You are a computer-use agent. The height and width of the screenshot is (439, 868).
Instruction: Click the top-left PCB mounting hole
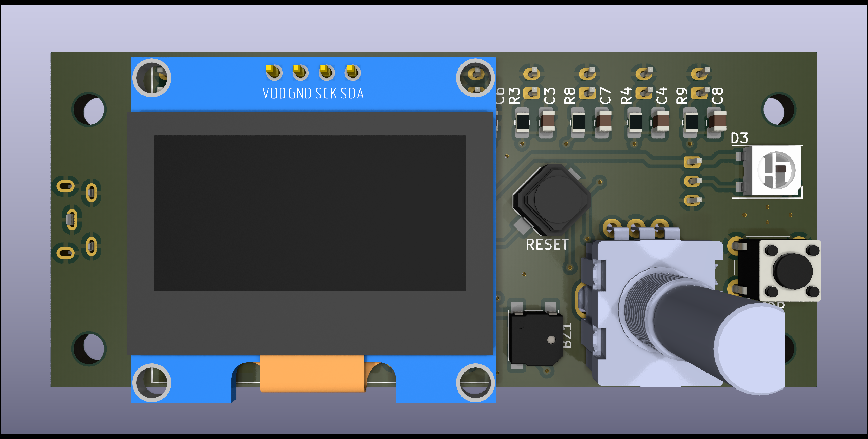coord(90,109)
